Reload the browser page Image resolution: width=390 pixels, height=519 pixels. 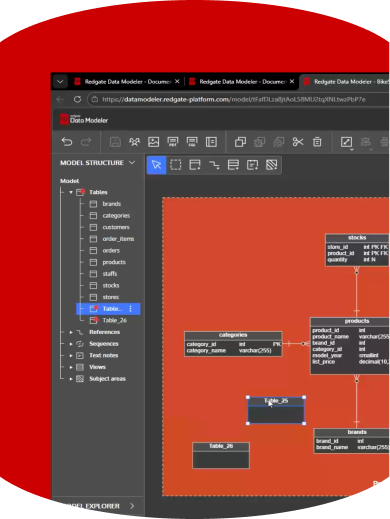tap(77, 99)
